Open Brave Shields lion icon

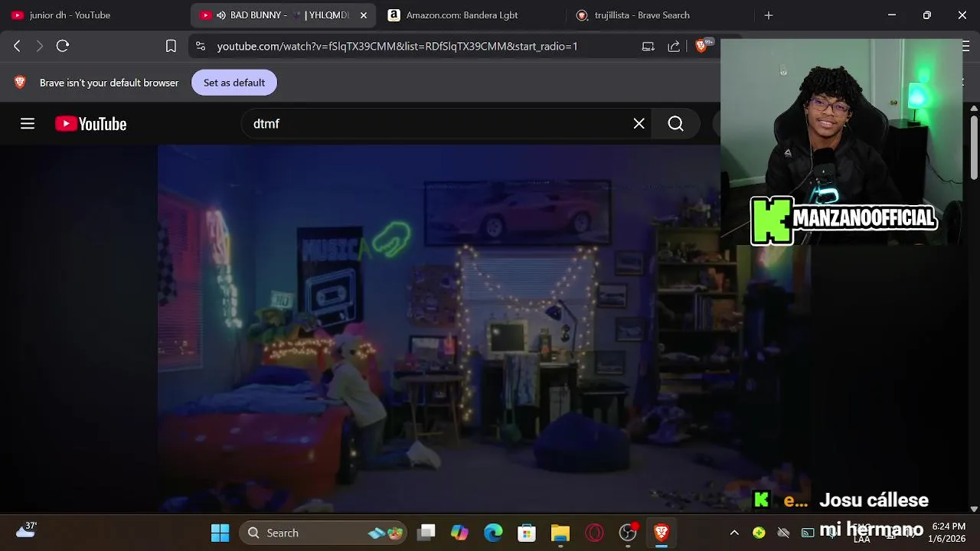pyautogui.click(x=701, y=46)
